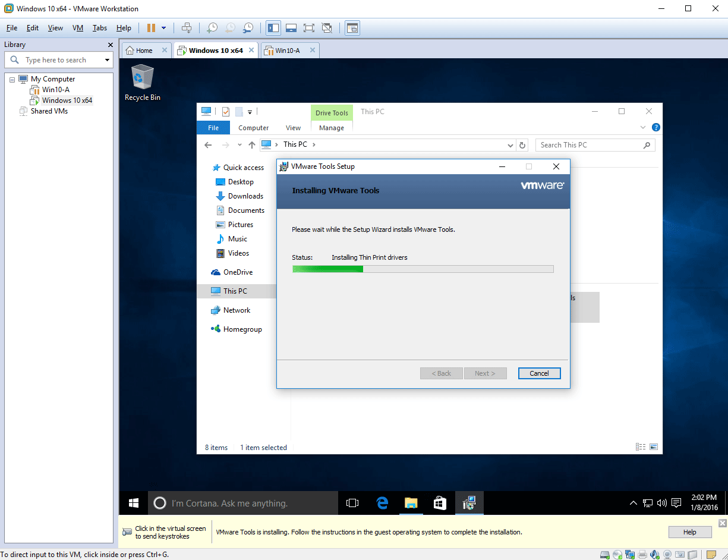The height and width of the screenshot is (560, 728).
Task: Take a snapshot with the clock-plus icon
Action: point(212,28)
